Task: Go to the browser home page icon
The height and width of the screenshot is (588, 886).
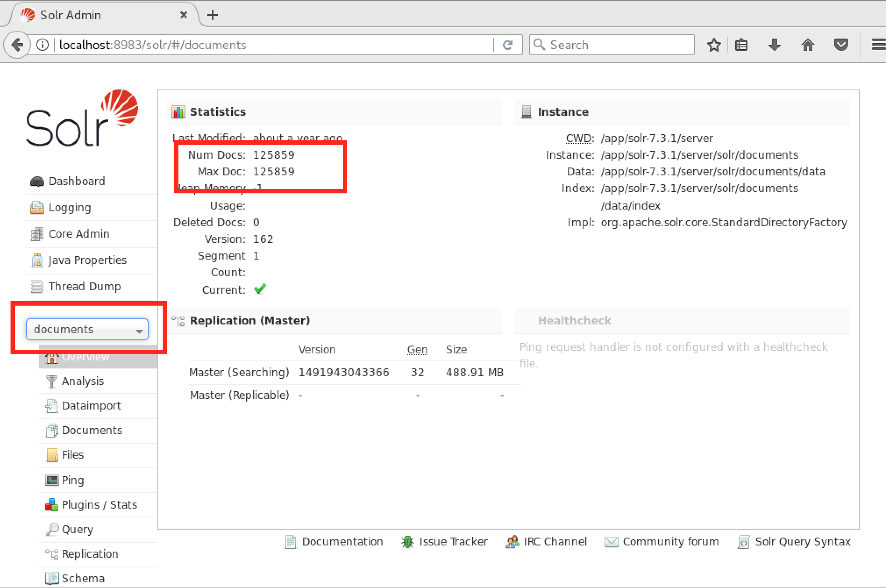Action: 808,45
